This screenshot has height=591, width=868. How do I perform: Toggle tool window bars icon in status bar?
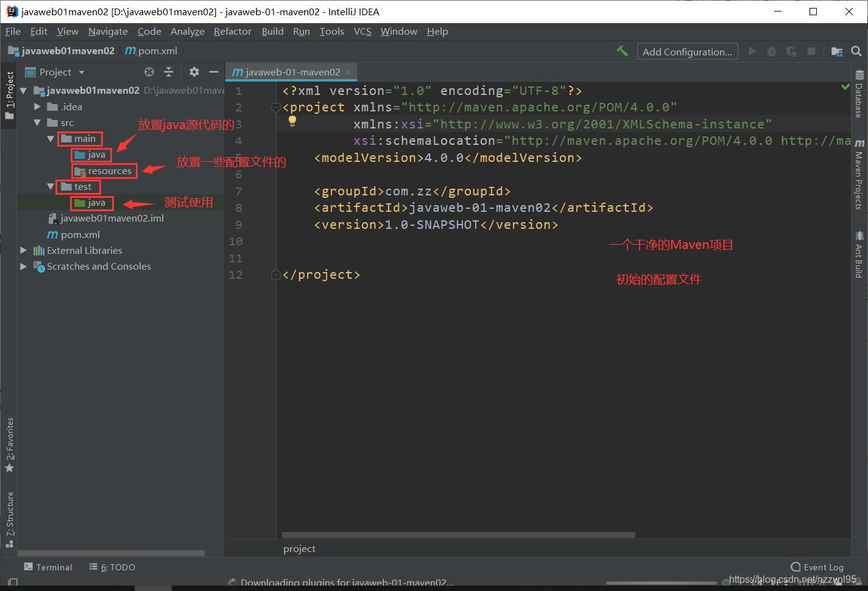tap(12, 582)
